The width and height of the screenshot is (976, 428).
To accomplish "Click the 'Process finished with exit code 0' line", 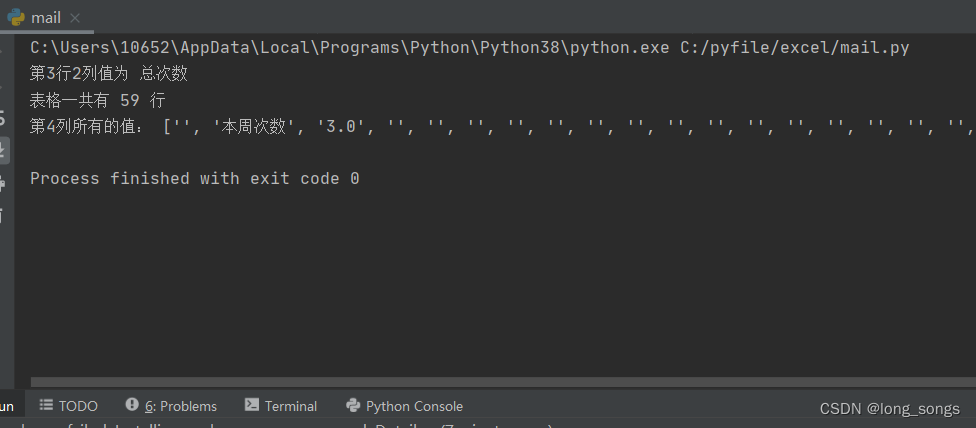I will [195, 179].
